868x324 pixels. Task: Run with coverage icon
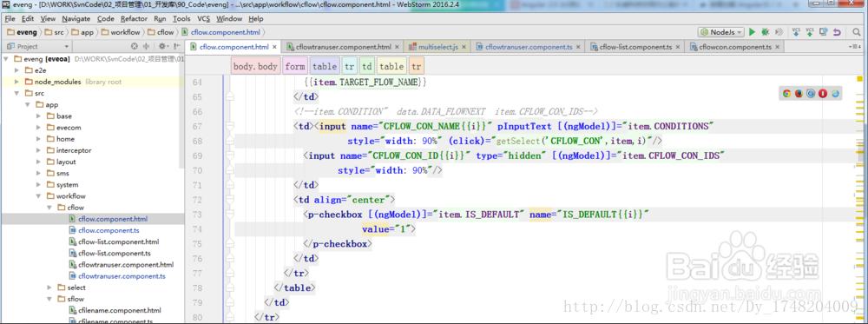pyautogui.click(x=779, y=32)
